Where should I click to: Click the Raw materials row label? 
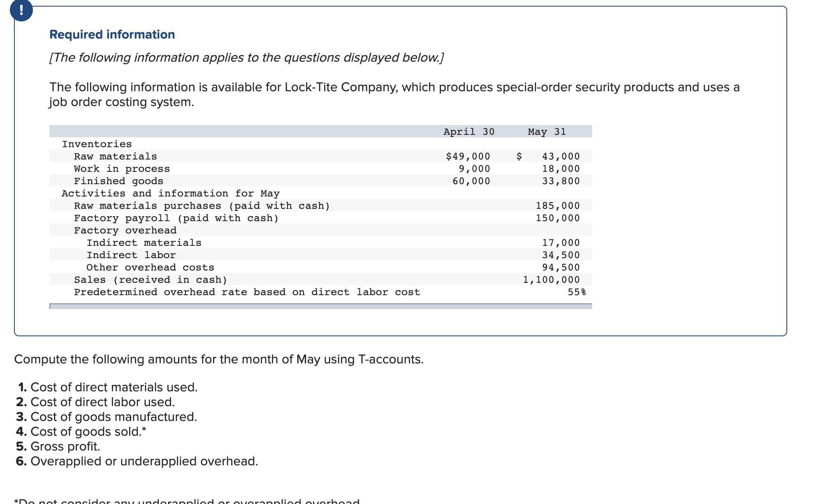pyautogui.click(x=116, y=156)
